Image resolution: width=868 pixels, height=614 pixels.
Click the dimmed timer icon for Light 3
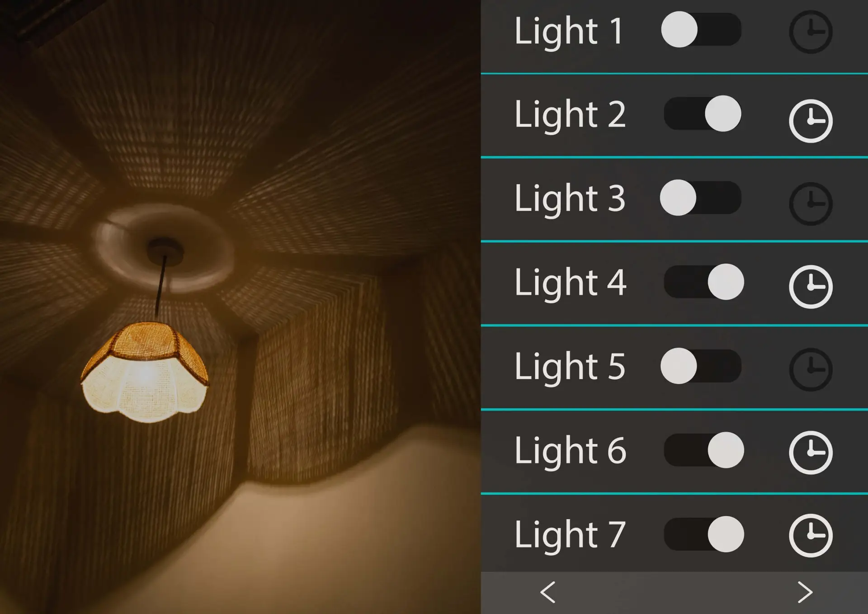coord(811,204)
